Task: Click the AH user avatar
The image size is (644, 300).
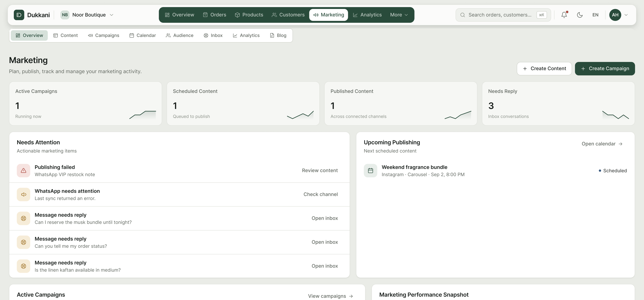Action: (615, 15)
